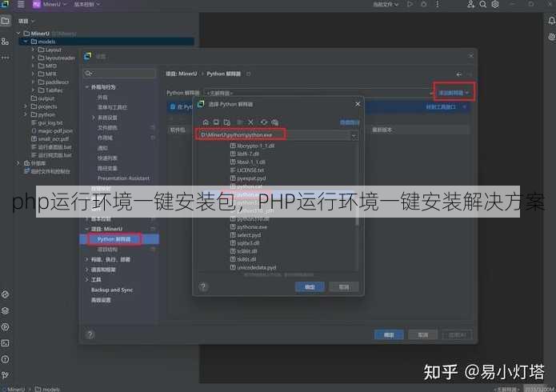Image resolution: width=556 pixels, height=392 pixels.
Task: Collapse the MinerU root folder in project tree
Action: pos(18,34)
